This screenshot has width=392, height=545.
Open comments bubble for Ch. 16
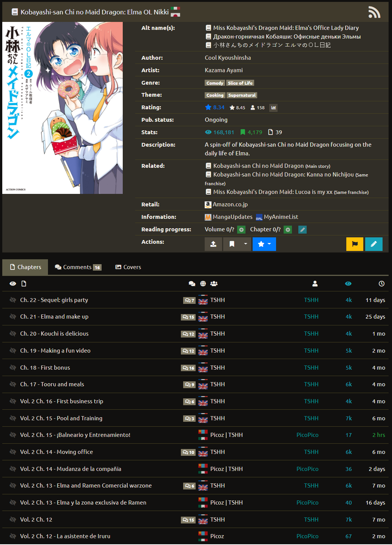190,402
